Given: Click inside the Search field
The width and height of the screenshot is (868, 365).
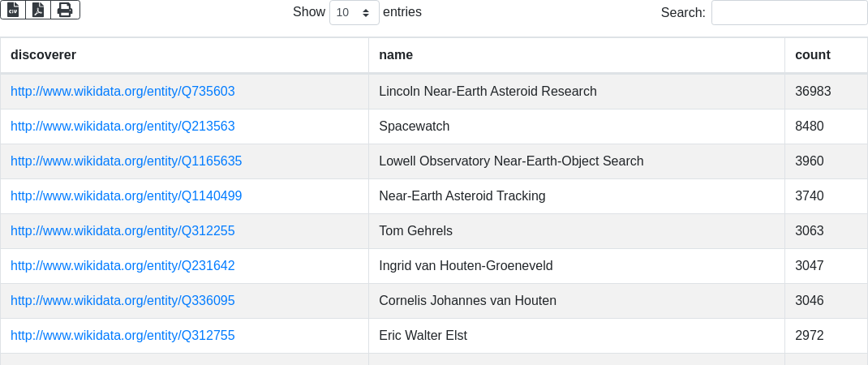Looking at the screenshot, I should coord(789,13).
